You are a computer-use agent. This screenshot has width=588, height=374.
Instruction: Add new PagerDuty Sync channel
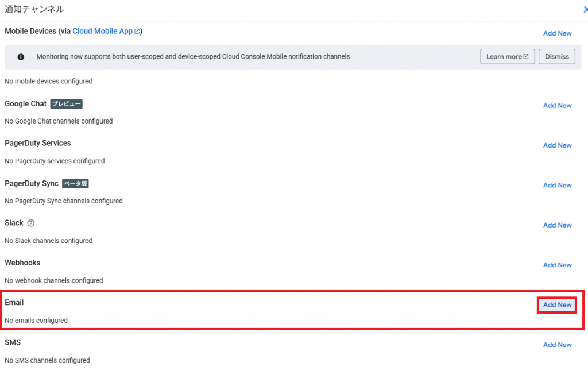[557, 186]
